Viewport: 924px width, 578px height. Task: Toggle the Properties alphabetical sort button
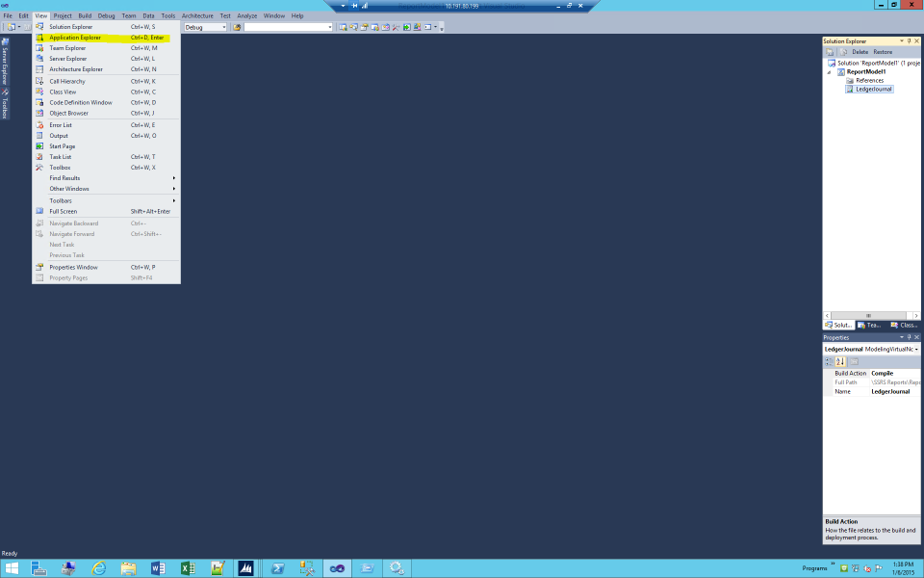837,361
